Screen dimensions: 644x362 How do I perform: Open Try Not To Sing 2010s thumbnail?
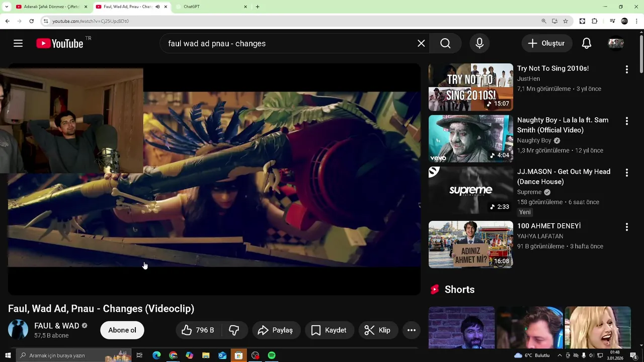[x=471, y=87]
